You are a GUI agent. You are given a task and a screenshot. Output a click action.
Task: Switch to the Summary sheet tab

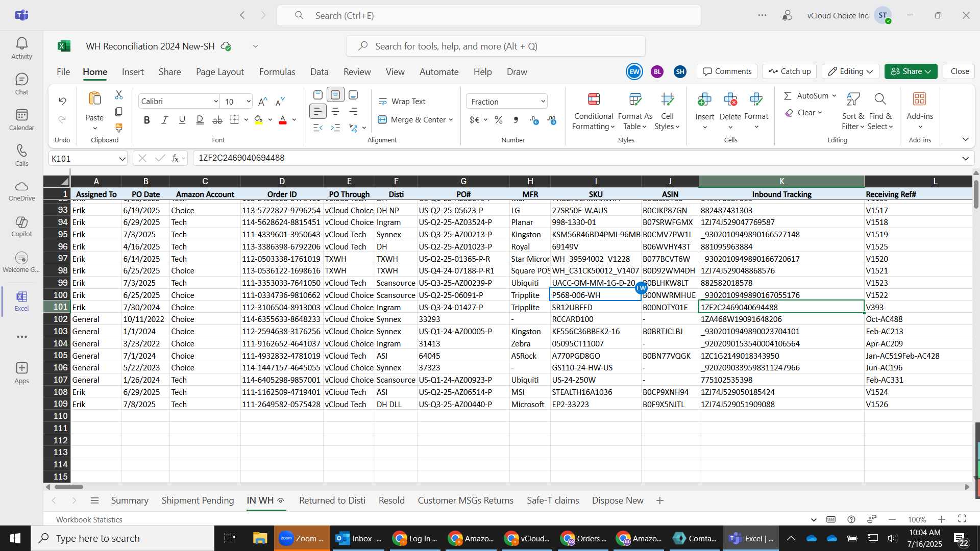pos(130,500)
